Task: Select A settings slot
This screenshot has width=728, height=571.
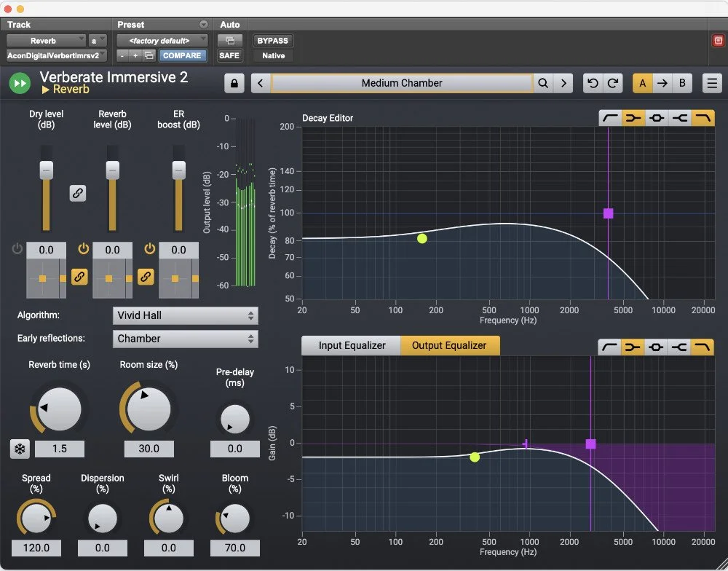Action: 643,84
